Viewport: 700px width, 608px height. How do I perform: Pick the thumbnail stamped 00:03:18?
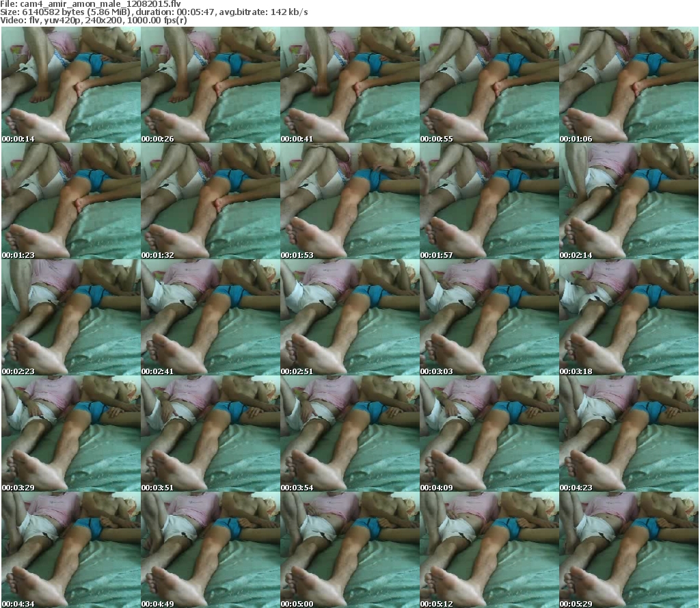629,317
